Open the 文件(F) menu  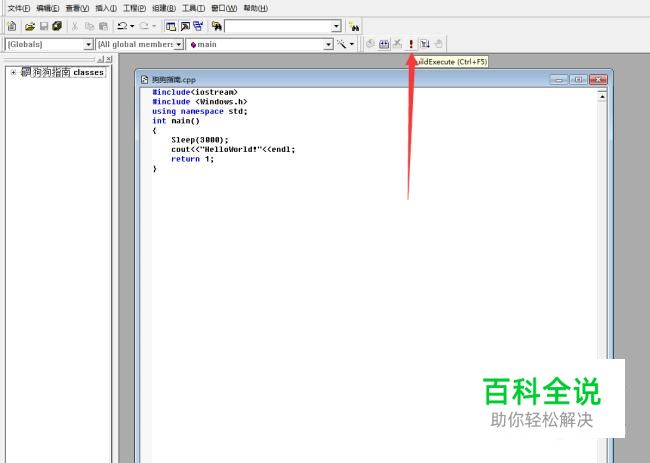(x=19, y=8)
